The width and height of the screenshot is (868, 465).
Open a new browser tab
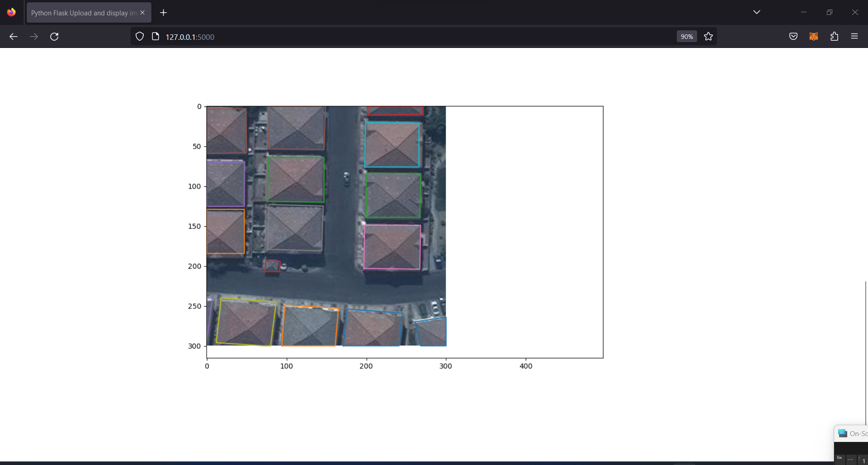(163, 12)
